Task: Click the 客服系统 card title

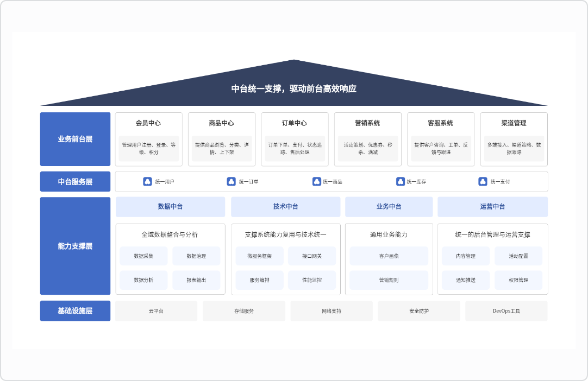Action: 441,123
